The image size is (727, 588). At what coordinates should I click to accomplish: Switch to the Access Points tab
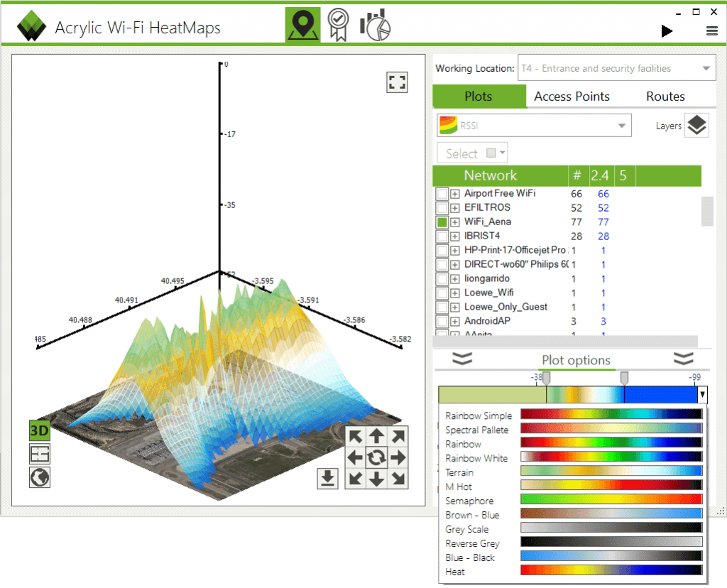click(572, 96)
